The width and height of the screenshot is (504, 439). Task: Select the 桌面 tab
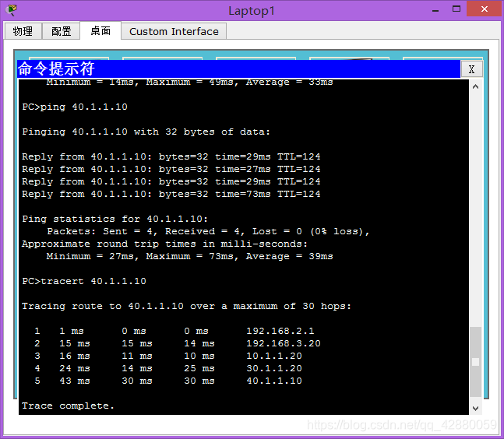(x=100, y=30)
